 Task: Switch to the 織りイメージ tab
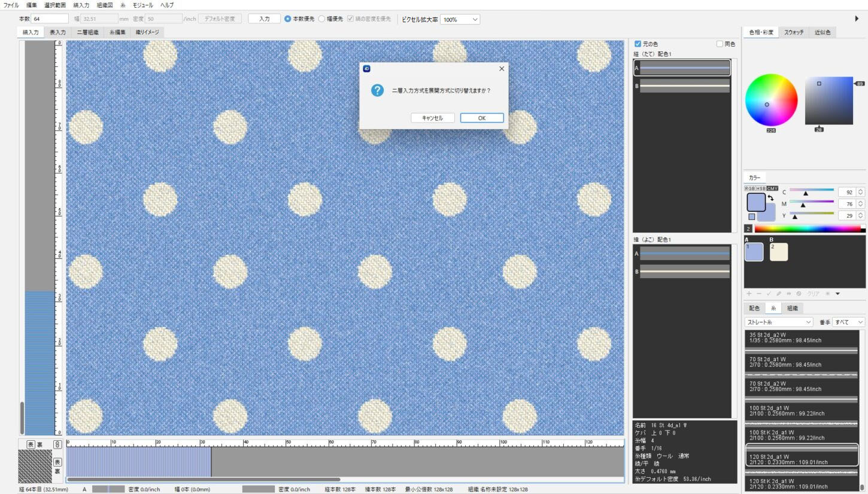[x=147, y=32]
